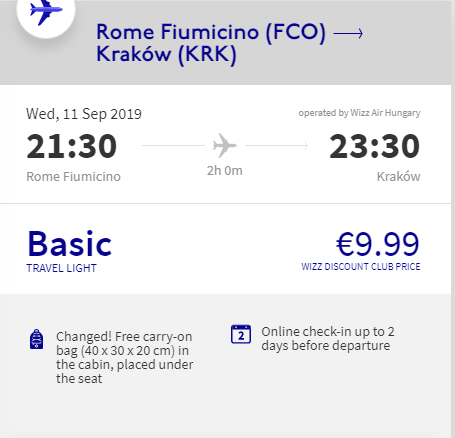The image size is (455, 438).
Task: Select the Basic fare title
Action: point(70,244)
